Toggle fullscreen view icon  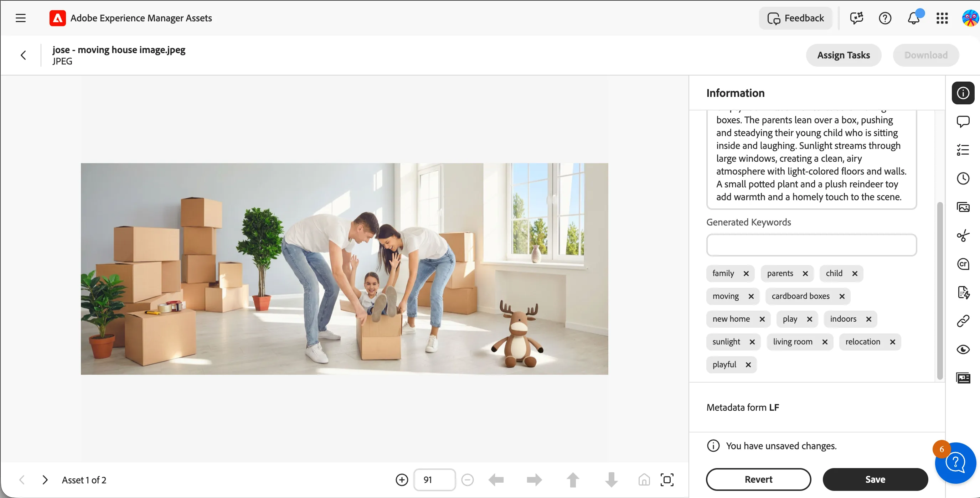point(667,480)
